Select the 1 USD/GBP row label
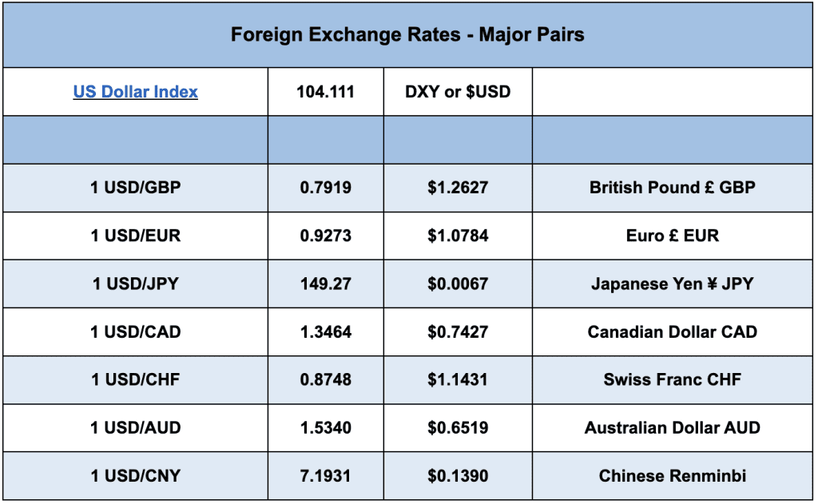 [x=136, y=188]
